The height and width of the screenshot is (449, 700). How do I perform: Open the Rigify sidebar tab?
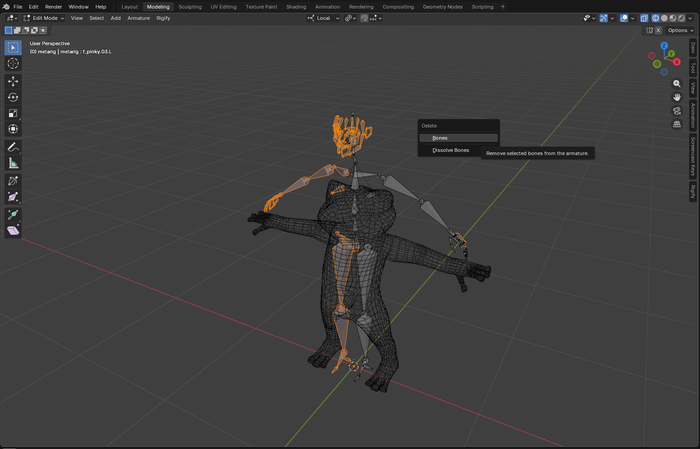click(694, 190)
